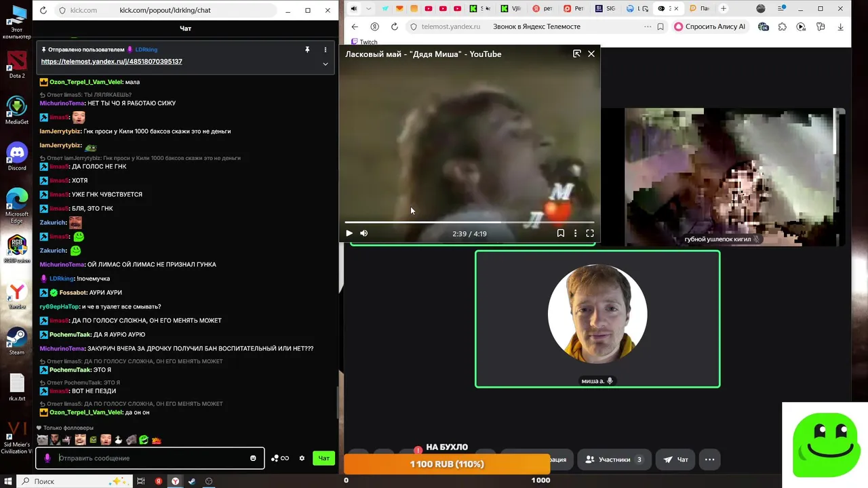Insert the white goose emote
Screen dimensions: 868x488
[x=119, y=440]
